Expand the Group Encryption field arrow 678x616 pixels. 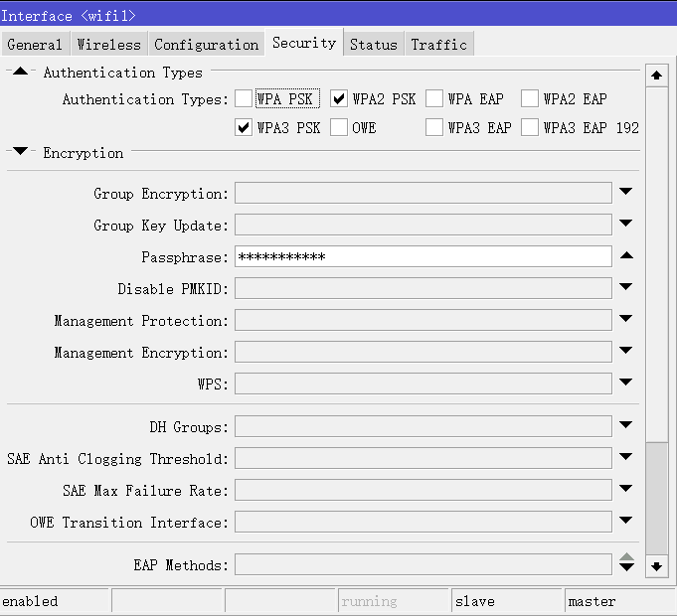[x=626, y=193]
